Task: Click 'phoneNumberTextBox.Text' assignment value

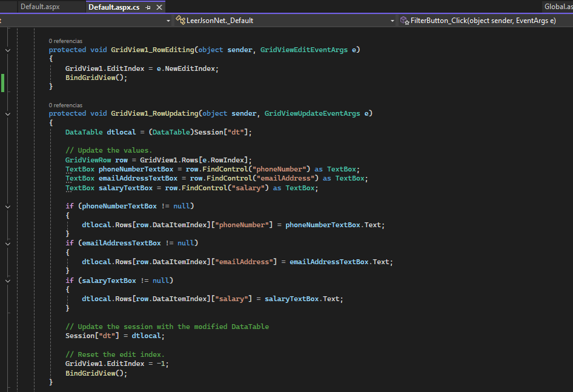Action: pos(333,225)
